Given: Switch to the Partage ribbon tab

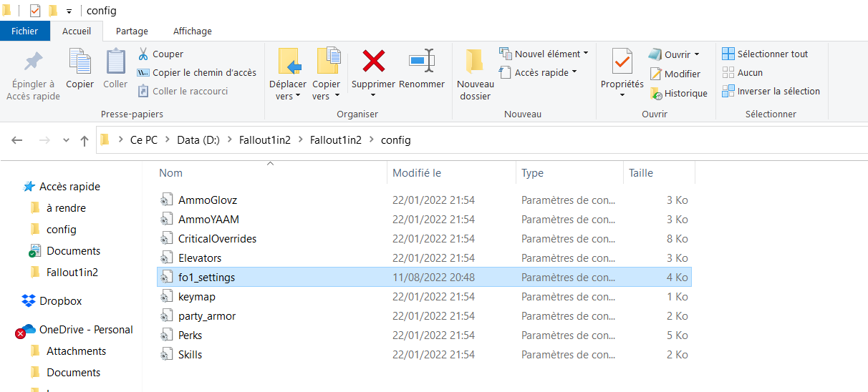Looking at the screenshot, I should coord(132,31).
